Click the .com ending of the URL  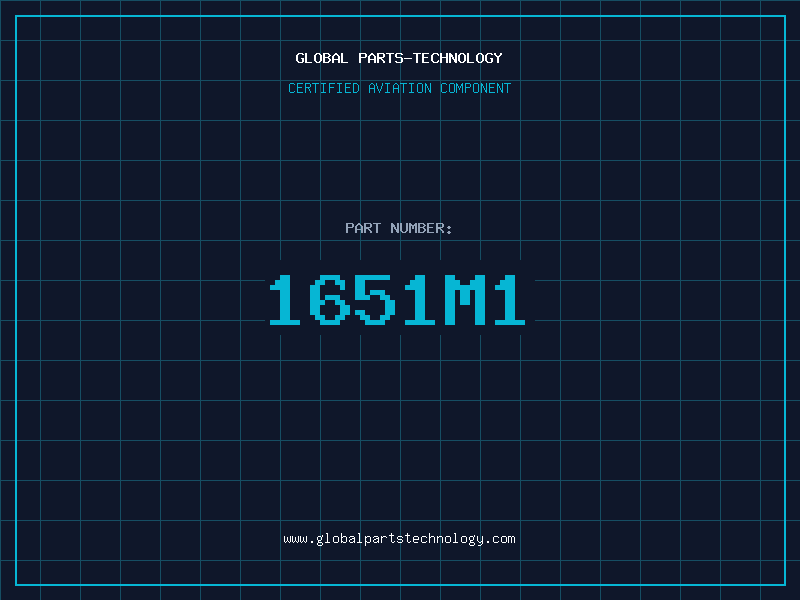pos(500,539)
